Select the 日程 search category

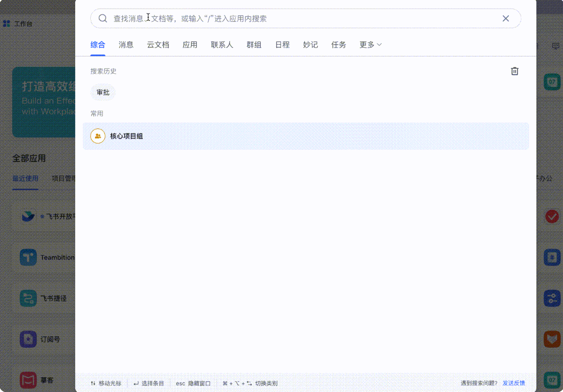click(x=282, y=45)
